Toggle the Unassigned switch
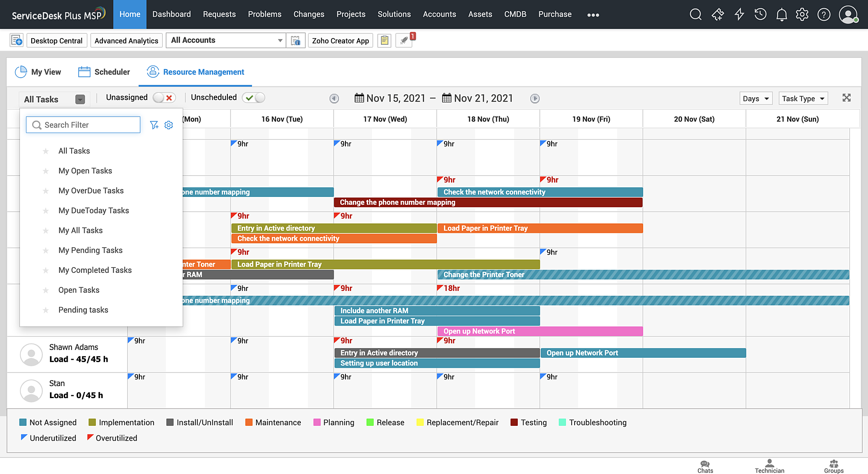The width and height of the screenshot is (868, 474). [164, 98]
